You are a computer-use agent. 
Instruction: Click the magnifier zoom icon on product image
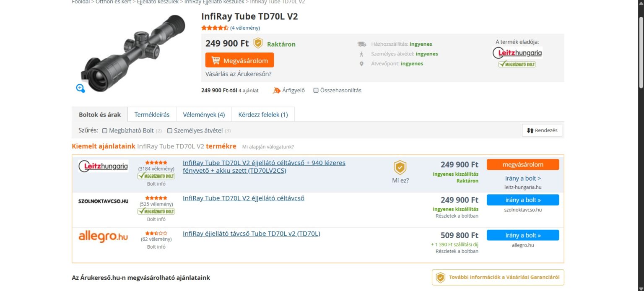click(80, 88)
